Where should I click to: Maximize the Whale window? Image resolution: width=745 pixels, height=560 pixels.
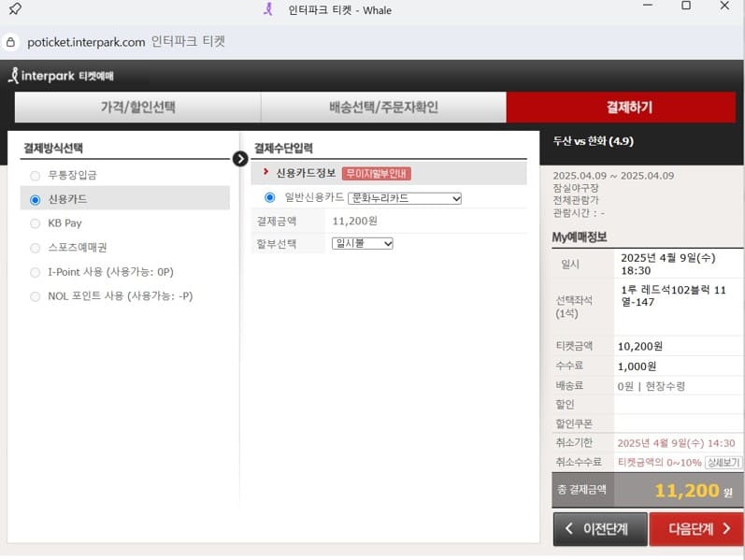click(x=685, y=6)
